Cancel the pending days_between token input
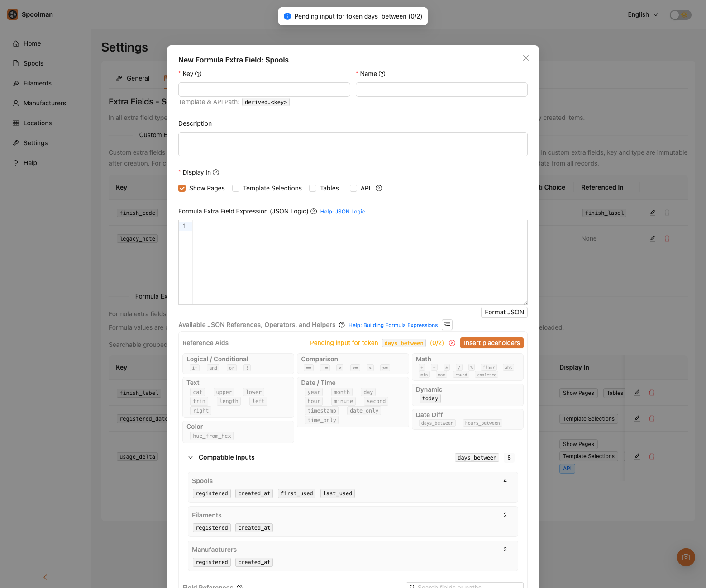 [452, 343]
